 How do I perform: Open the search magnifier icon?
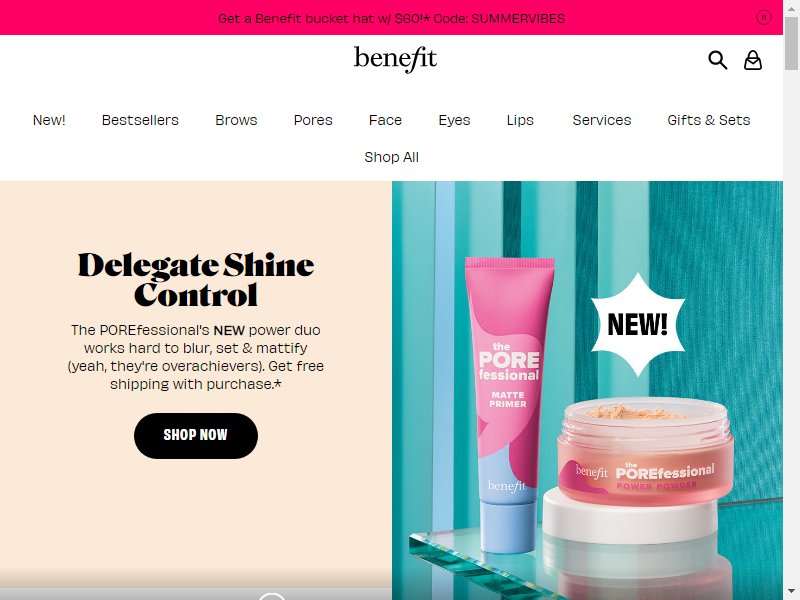coord(717,60)
